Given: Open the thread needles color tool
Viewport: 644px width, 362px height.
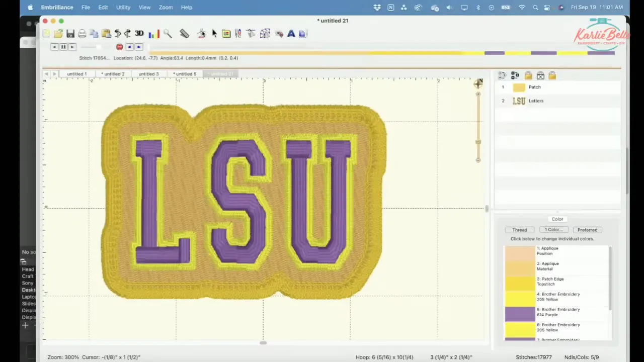Looking at the screenshot, I should [238, 34].
